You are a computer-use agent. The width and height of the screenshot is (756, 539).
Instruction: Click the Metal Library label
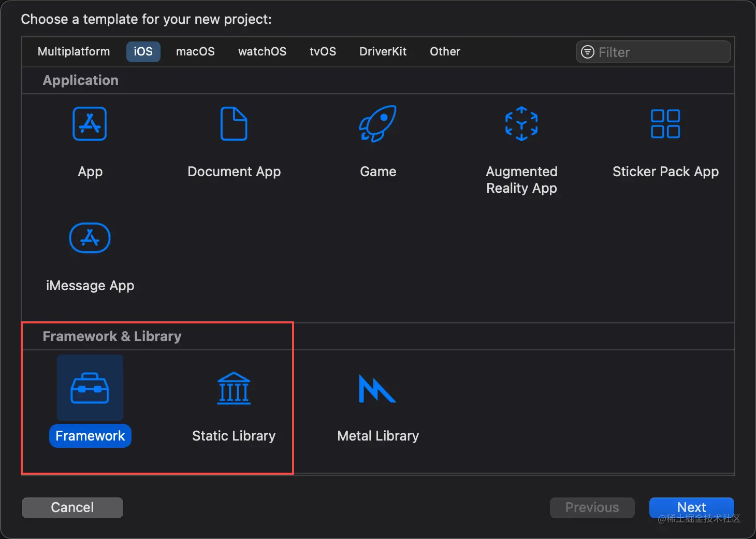coord(378,436)
